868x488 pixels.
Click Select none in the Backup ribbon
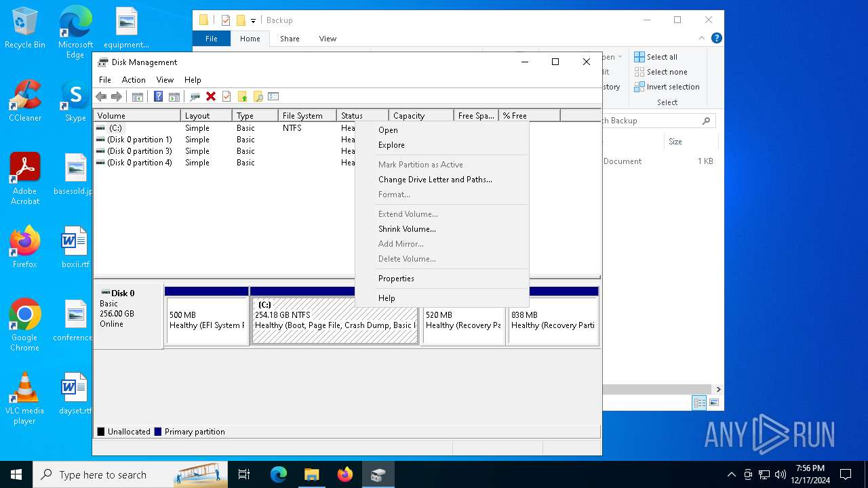[660, 72]
